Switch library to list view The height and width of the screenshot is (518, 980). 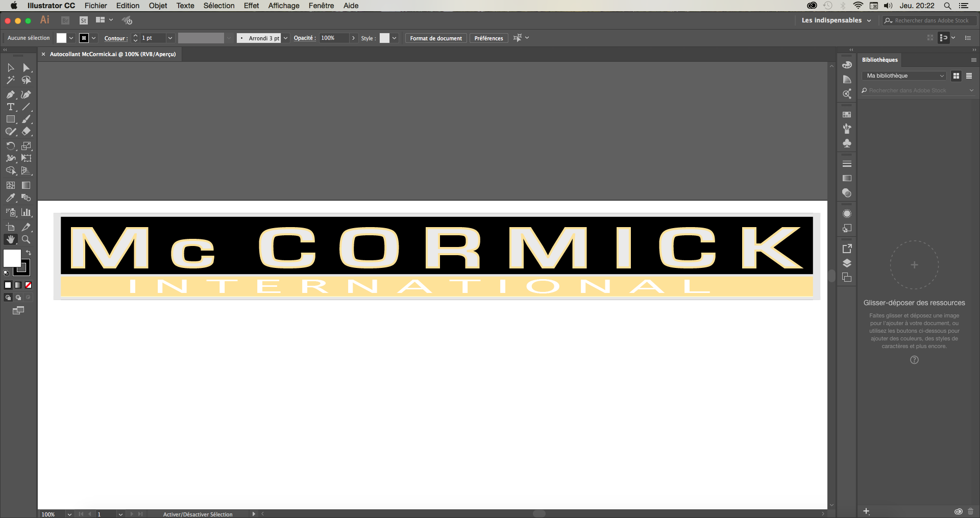click(x=969, y=76)
